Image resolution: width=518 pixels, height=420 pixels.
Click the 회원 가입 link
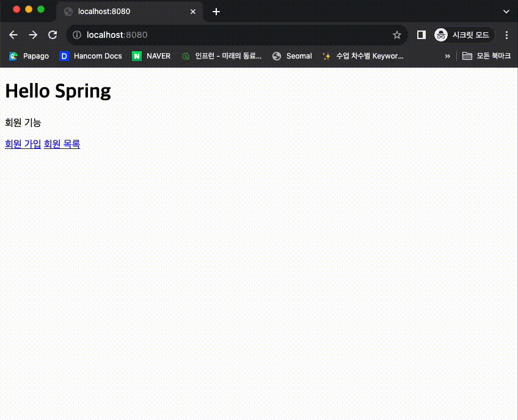[23, 144]
